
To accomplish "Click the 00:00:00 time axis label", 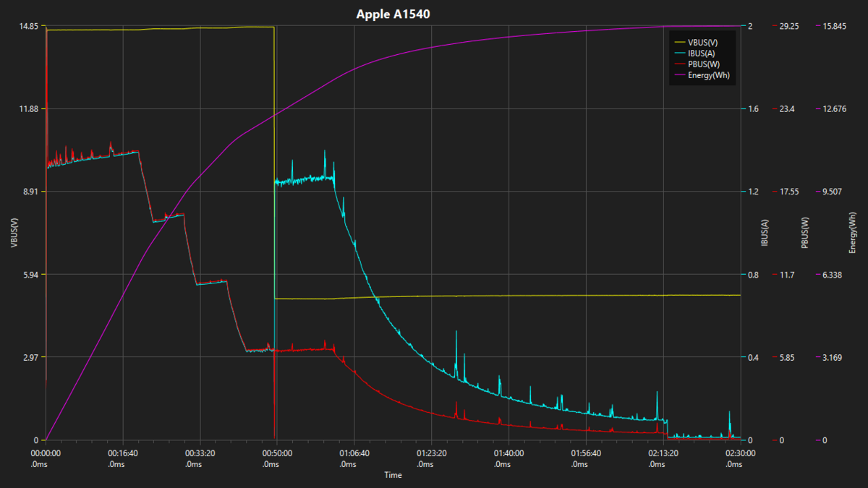I will (x=46, y=453).
